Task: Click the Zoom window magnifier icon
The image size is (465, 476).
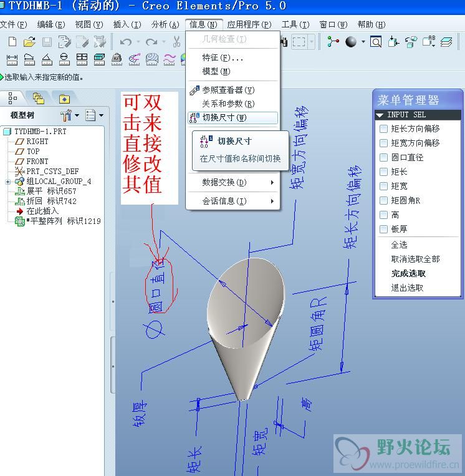Action: pos(376,42)
